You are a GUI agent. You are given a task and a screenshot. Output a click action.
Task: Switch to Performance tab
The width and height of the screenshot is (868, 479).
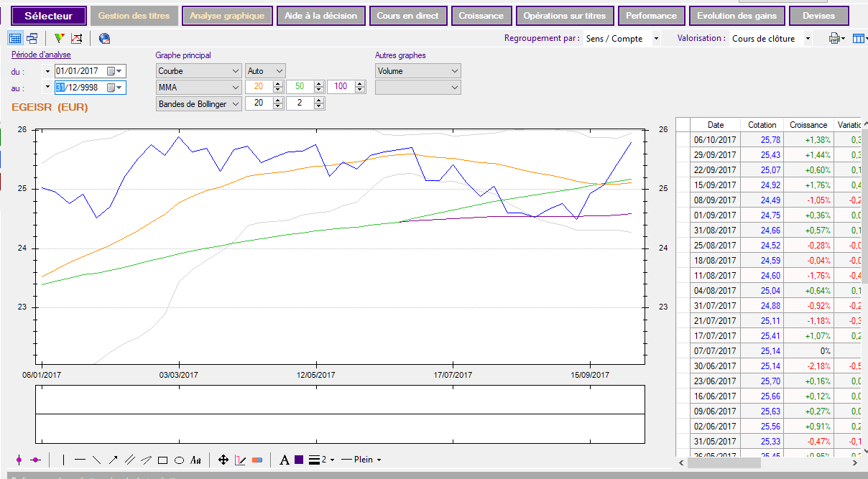652,16
